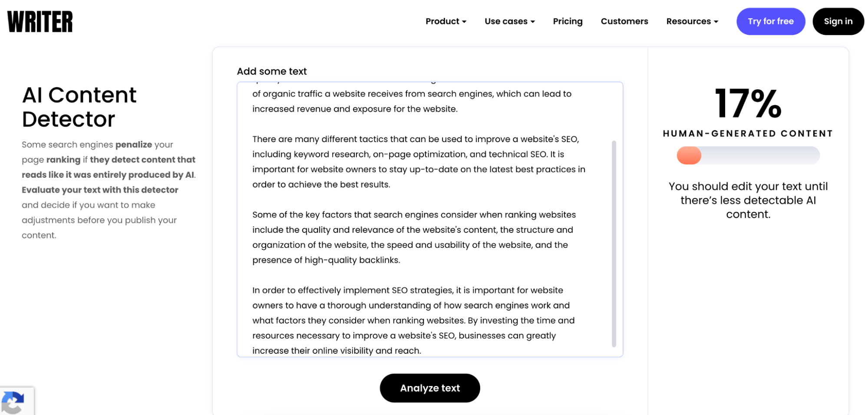Click the text area vertical scrollbar
The width and height of the screenshot is (868, 415).
tap(614, 243)
